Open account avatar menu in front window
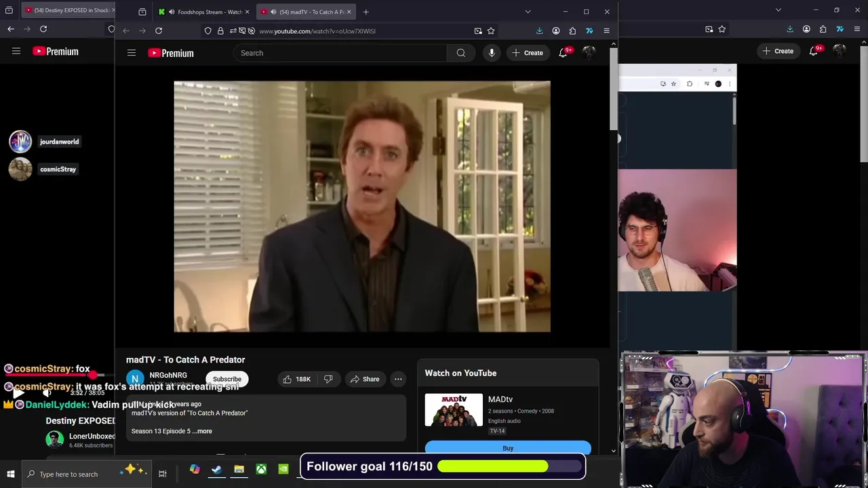Image resolution: width=868 pixels, height=488 pixels. coord(589,53)
